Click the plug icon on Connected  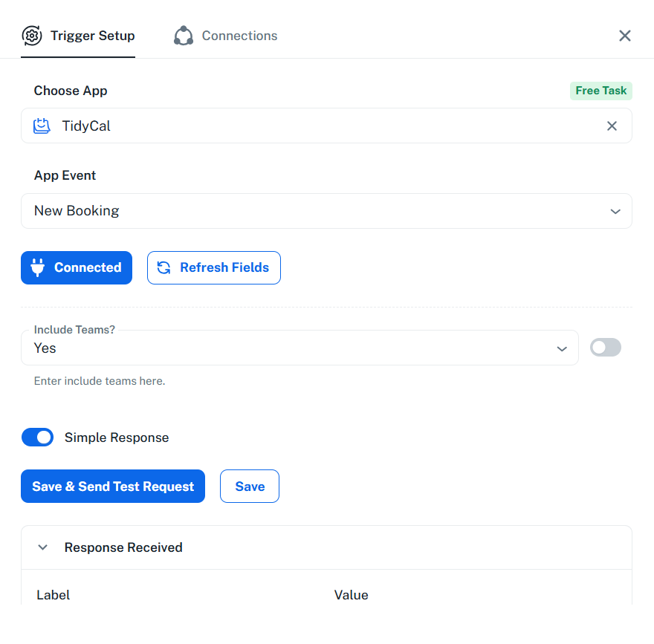(x=38, y=267)
